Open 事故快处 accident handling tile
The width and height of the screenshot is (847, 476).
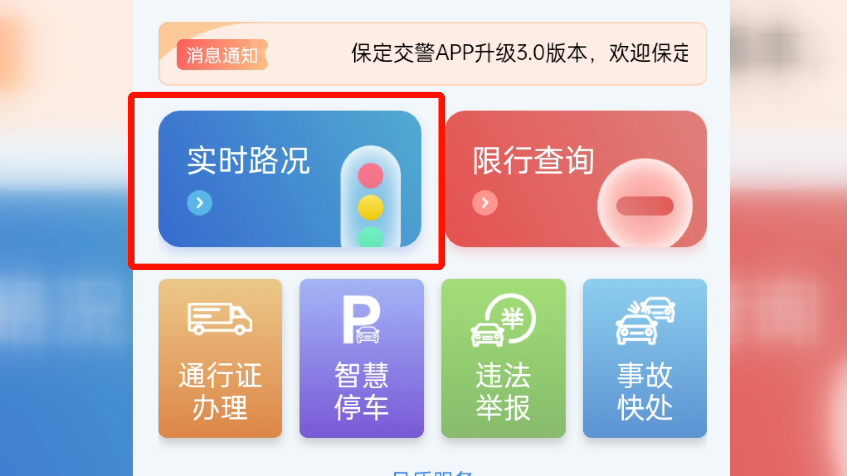pyautogui.click(x=644, y=358)
